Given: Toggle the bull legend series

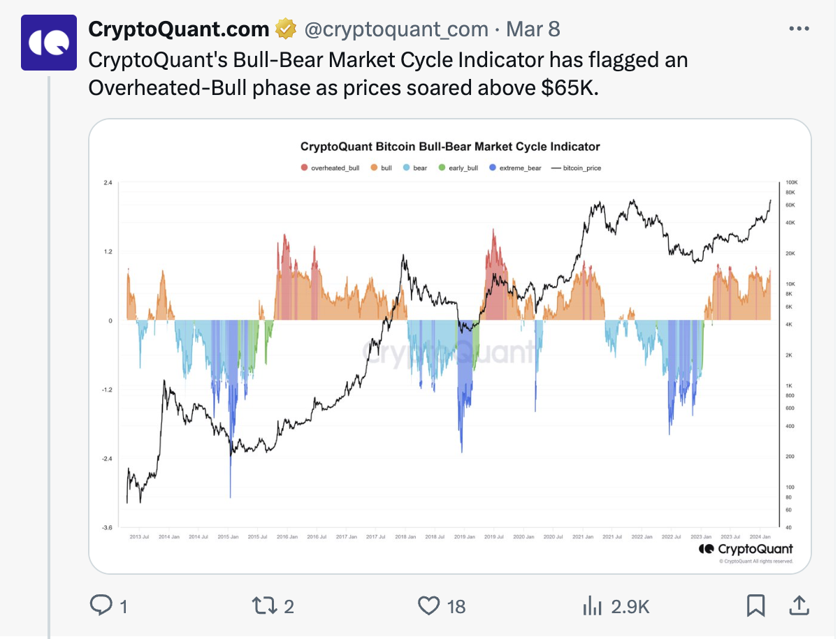Looking at the screenshot, I should pyautogui.click(x=382, y=168).
